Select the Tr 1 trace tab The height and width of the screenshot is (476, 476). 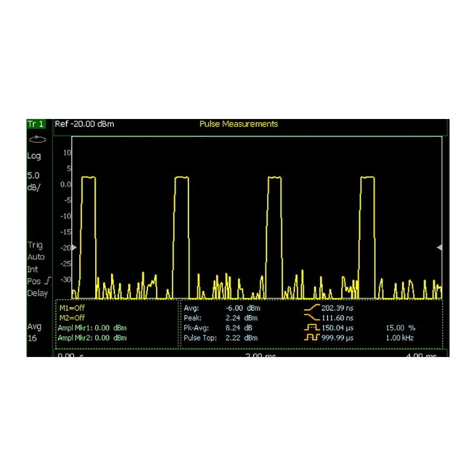(36, 124)
